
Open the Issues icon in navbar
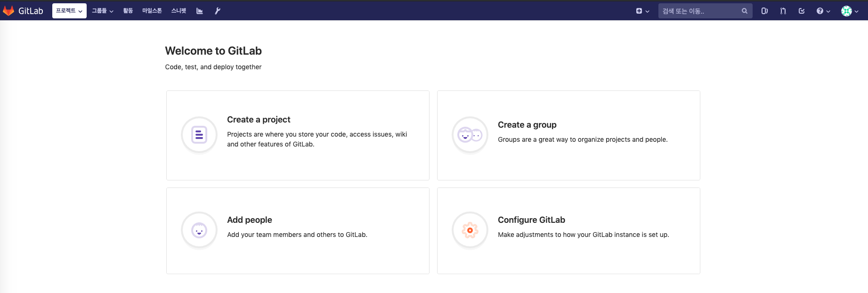(764, 11)
